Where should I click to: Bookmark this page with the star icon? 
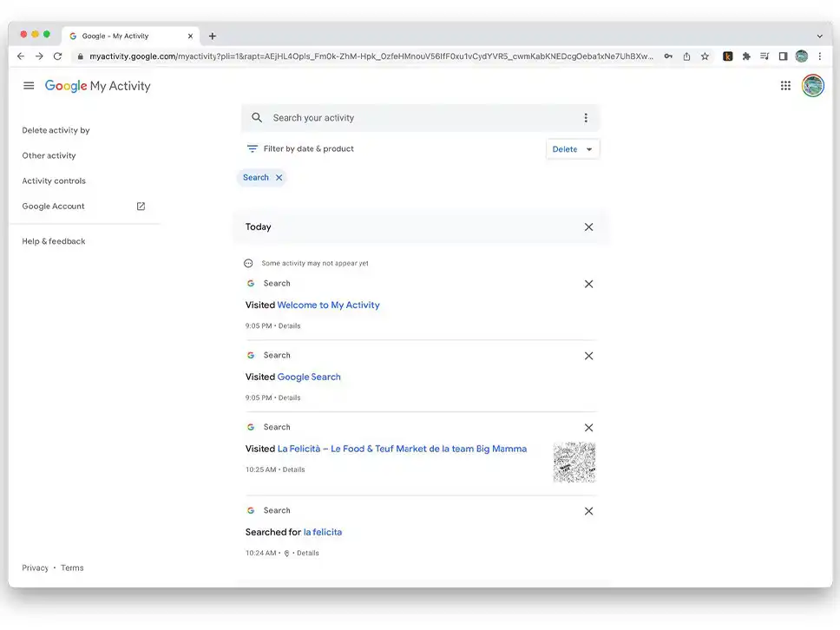click(705, 56)
